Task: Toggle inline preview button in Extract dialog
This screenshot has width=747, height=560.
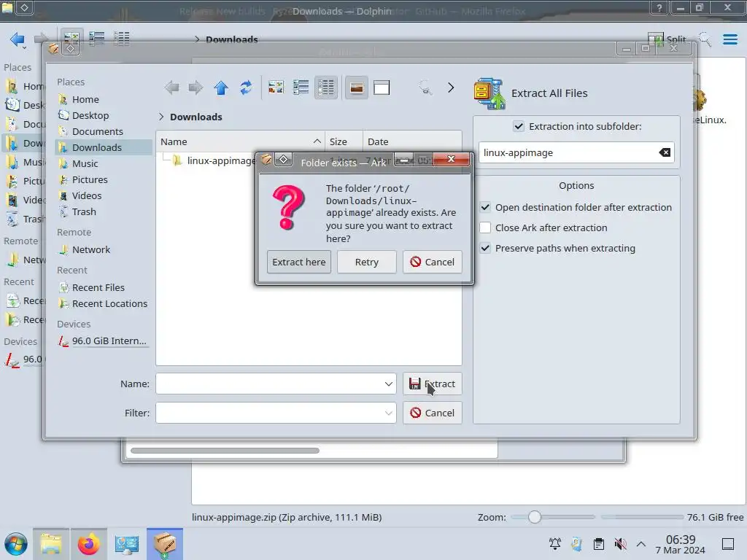Action: [x=356, y=87]
